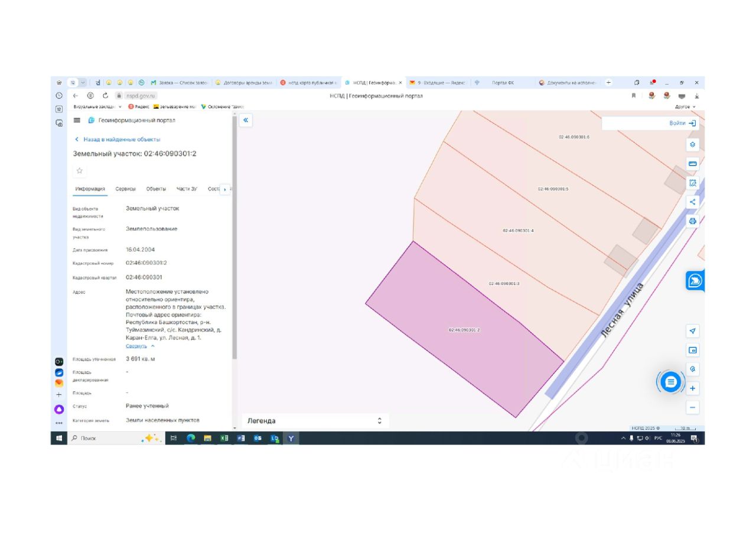Image resolution: width=756 pixels, height=535 pixels.
Task: Print the map
Action: pos(693,221)
